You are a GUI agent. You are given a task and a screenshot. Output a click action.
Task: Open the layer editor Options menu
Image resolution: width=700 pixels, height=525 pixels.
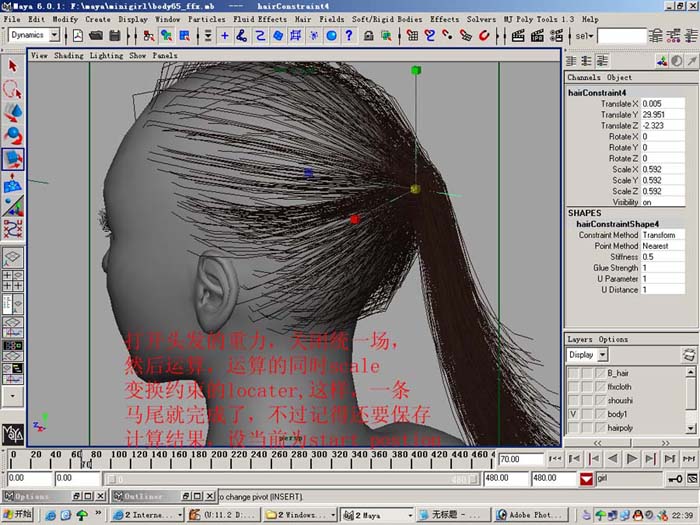(613, 339)
